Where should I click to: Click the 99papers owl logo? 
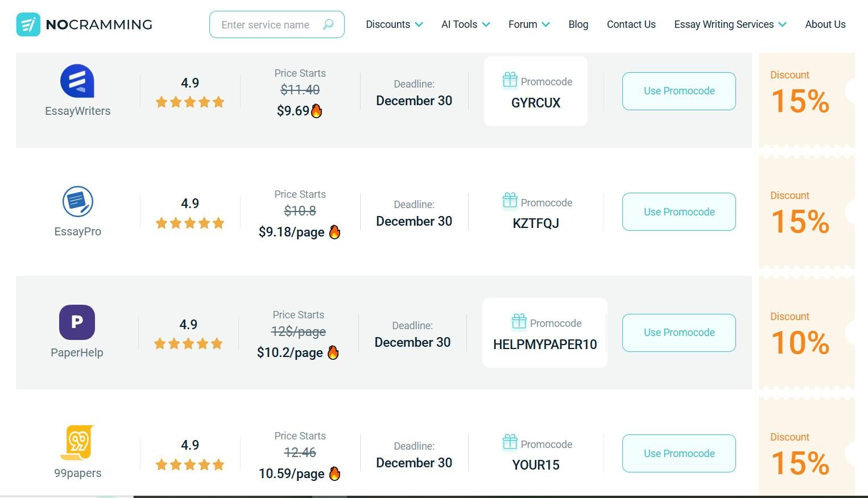[x=77, y=443]
